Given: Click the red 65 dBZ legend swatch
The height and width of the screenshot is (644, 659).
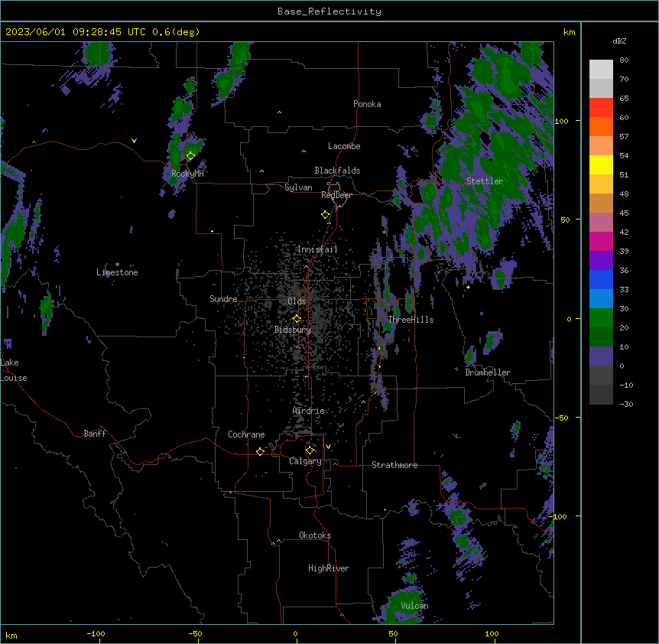Looking at the screenshot, I should click(x=601, y=108).
